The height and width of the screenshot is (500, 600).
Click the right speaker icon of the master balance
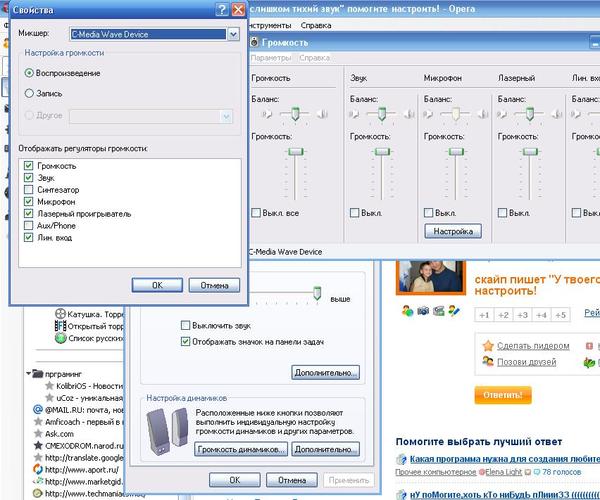click(322, 114)
